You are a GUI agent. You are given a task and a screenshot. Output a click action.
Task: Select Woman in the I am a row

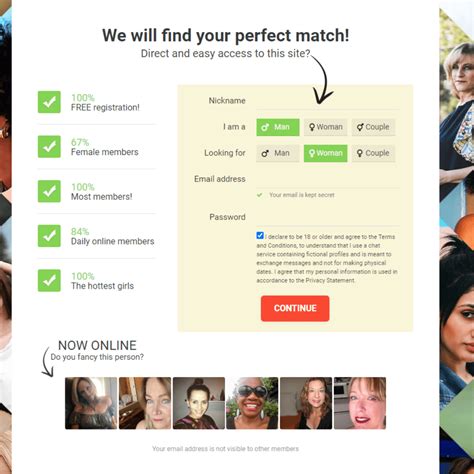325,127
